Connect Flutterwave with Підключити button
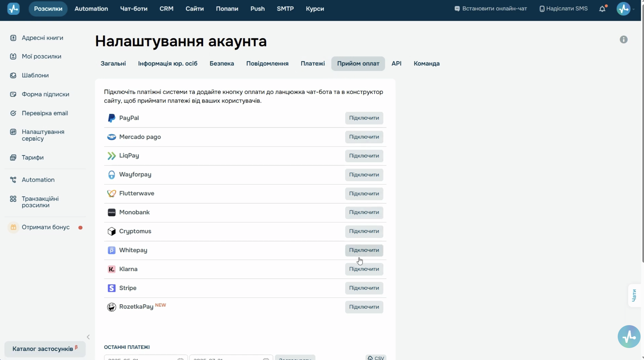Screen dimensions: 644x360 364,193
